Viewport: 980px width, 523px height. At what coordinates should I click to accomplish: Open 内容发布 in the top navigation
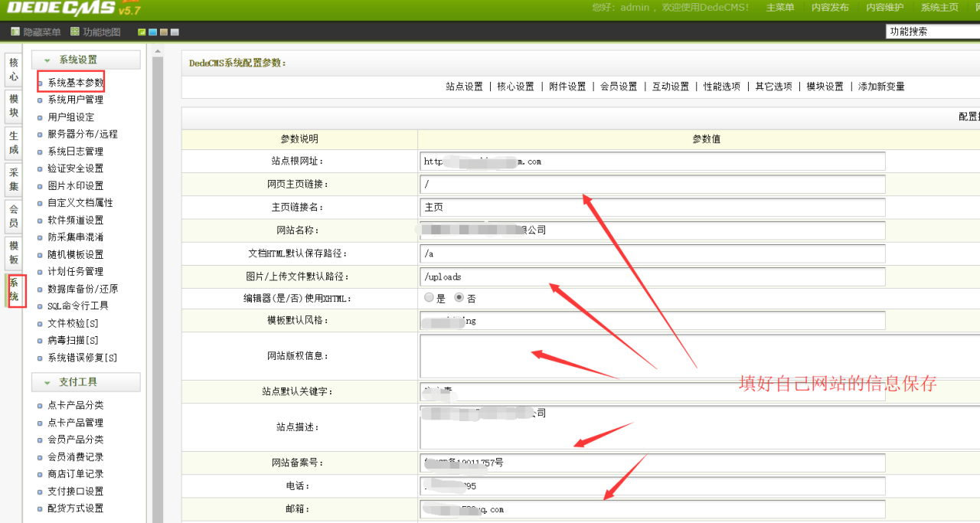(x=830, y=8)
